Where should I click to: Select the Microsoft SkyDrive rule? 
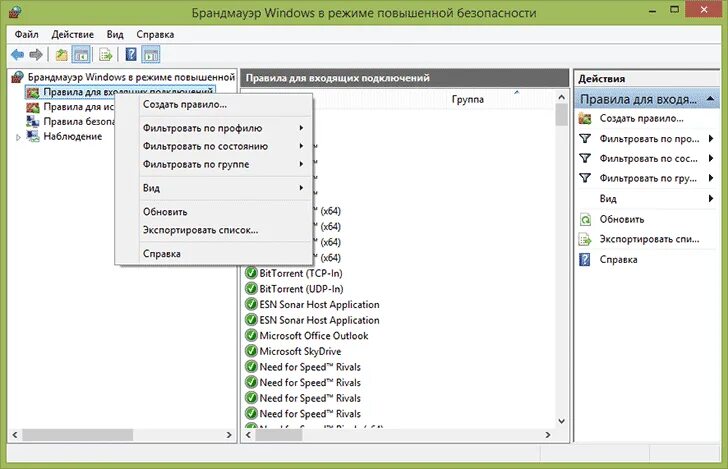pyautogui.click(x=300, y=352)
